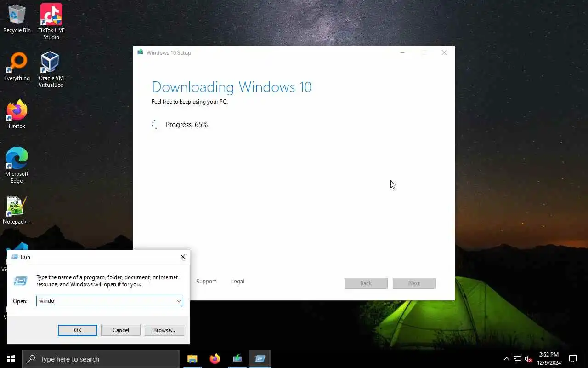Click Browse... in the Run dialog
Viewport: 588px width, 368px height.
pos(164,330)
